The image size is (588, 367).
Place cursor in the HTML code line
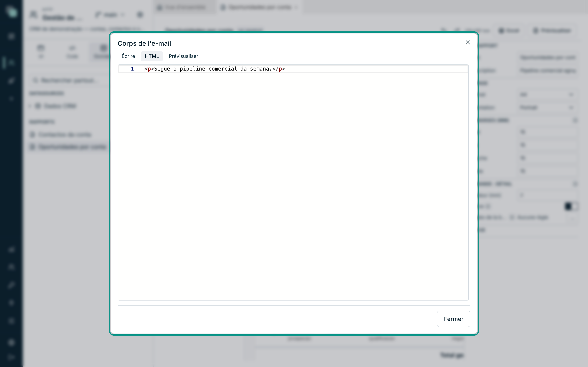(306, 69)
